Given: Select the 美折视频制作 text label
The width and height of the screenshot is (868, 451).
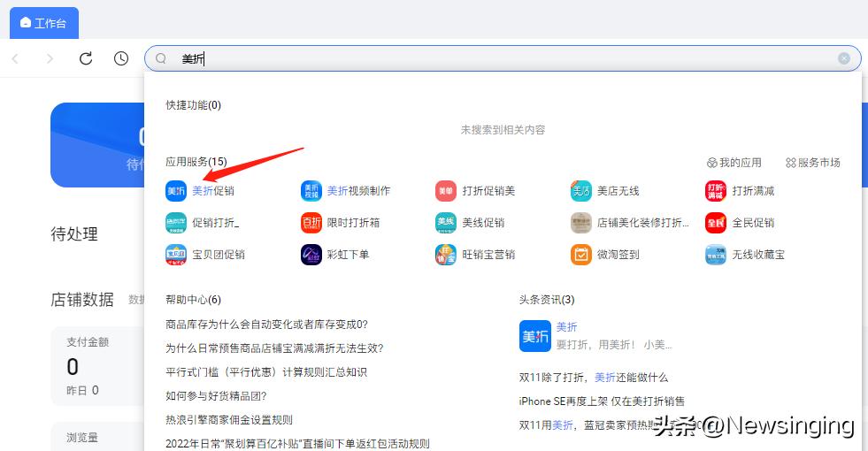Looking at the screenshot, I should pos(358,191).
